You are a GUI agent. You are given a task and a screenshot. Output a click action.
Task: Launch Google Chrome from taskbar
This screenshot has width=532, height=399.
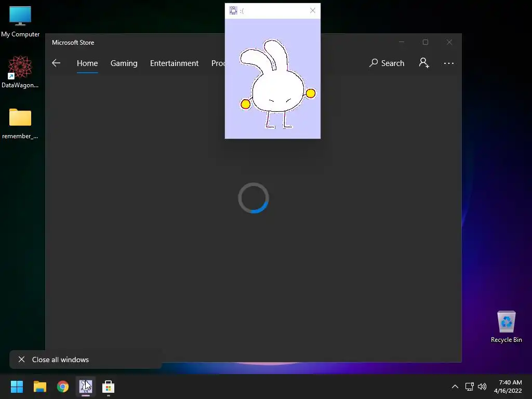point(63,387)
